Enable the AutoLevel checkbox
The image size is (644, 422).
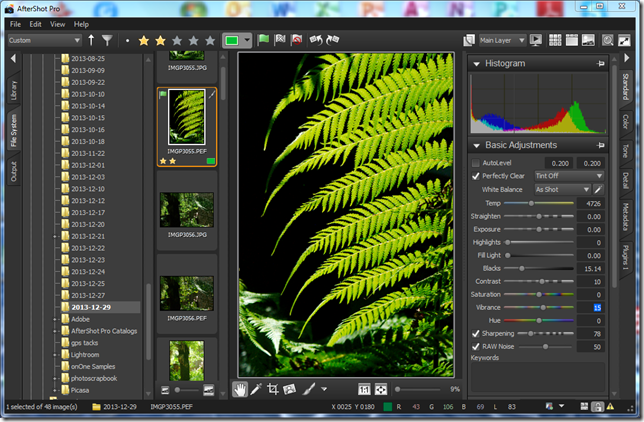click(x=476, y=162)
